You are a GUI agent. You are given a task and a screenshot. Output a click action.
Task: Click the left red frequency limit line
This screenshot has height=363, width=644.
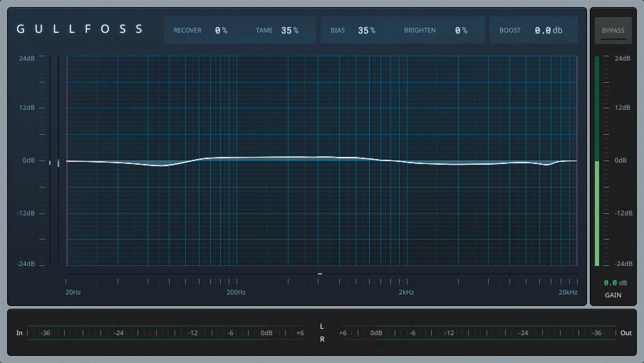point(67,160)
